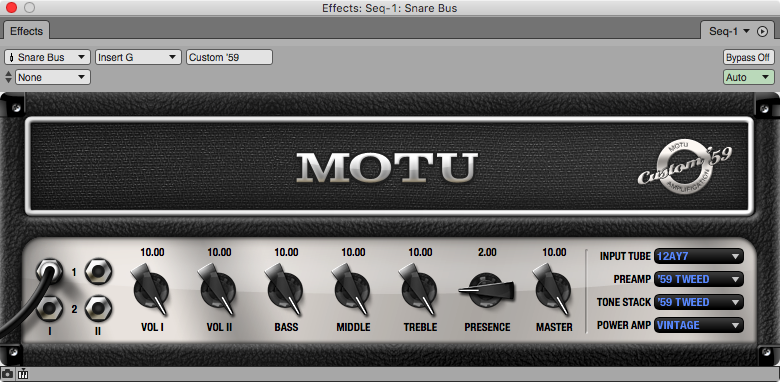Plug into input jack I-2
Screen dimensions: 780x382
49,308
